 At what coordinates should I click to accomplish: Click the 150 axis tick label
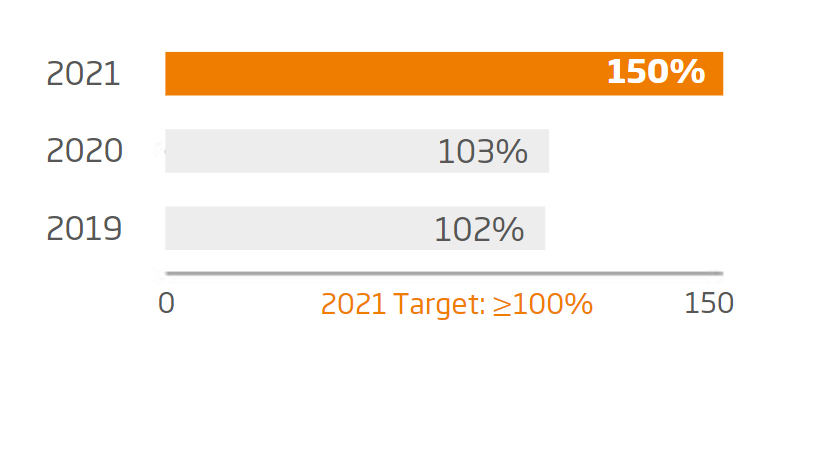click(709, 303)
